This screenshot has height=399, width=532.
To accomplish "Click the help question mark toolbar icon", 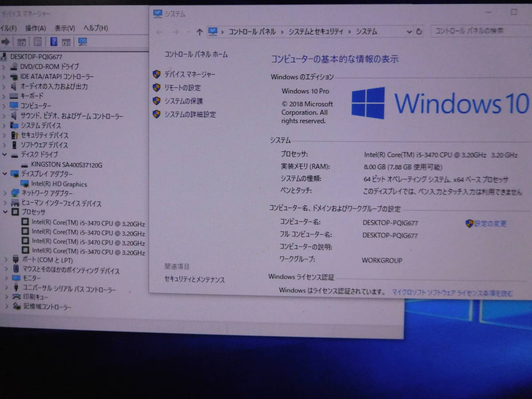I will (x=54, y=42).
